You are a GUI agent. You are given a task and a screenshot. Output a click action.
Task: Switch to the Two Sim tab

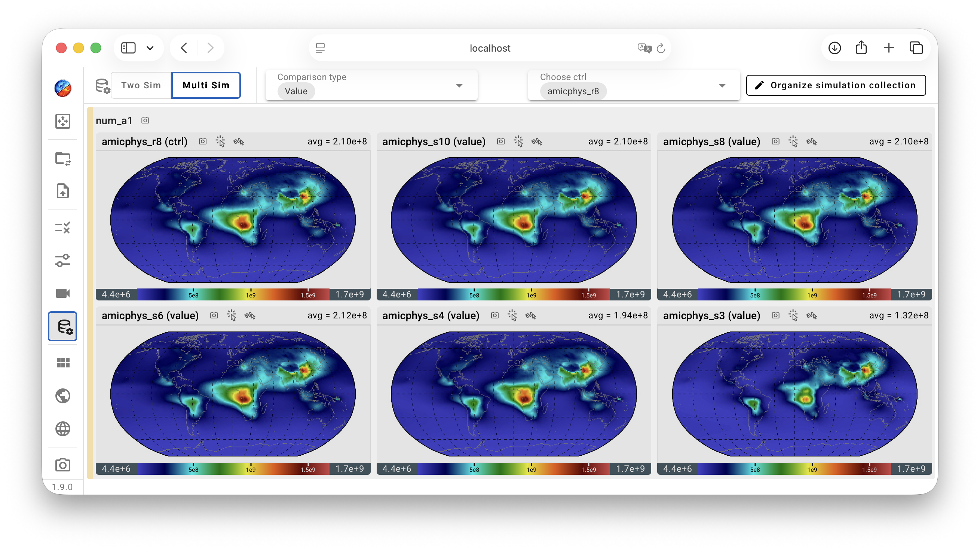141,85
